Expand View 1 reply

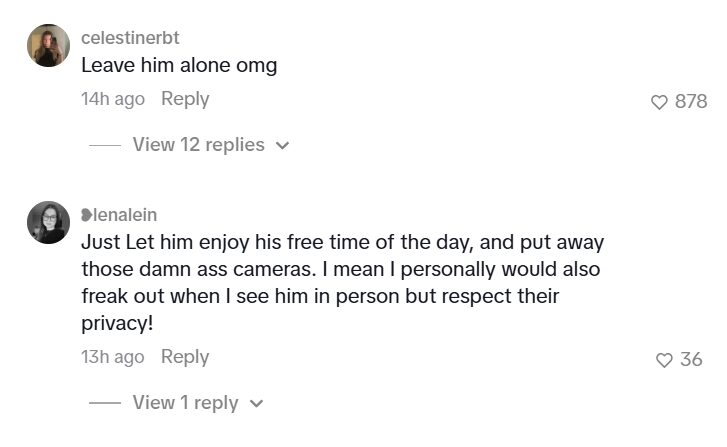pos(185,402)
